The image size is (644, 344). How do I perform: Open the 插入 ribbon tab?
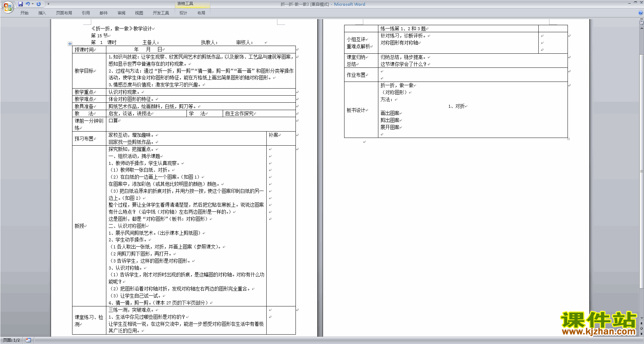tap(42, 13)
